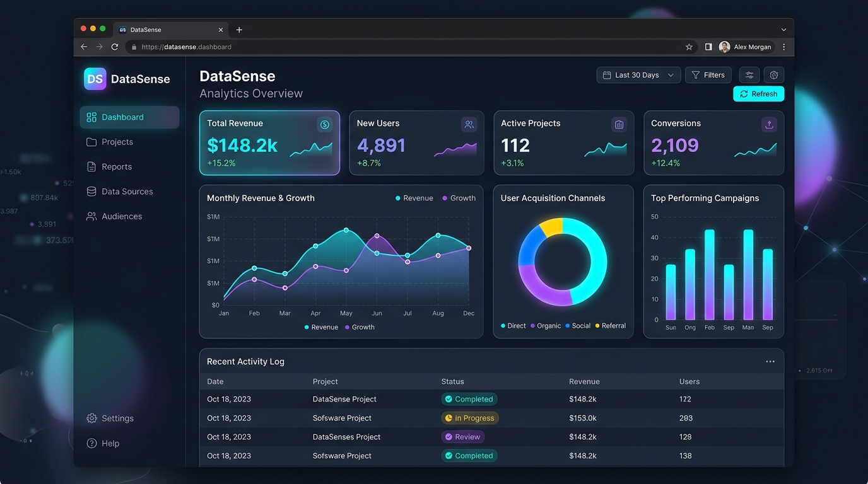This screenshot has height=484, width=868.
Task: Click the gear icon beside sliders button
Action: [x=774, y=75]
